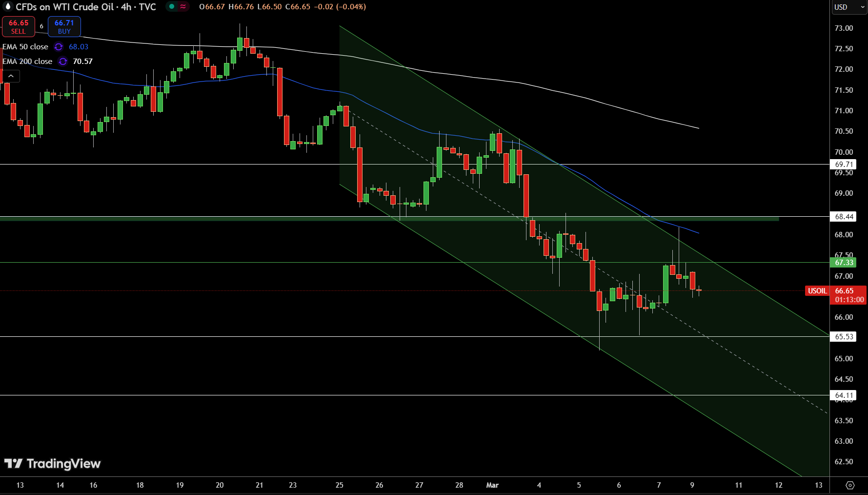The height and width of the screenshot is (495, 868).
Task: Select the EMA 200 close indicator label
Action: (27, 62)
